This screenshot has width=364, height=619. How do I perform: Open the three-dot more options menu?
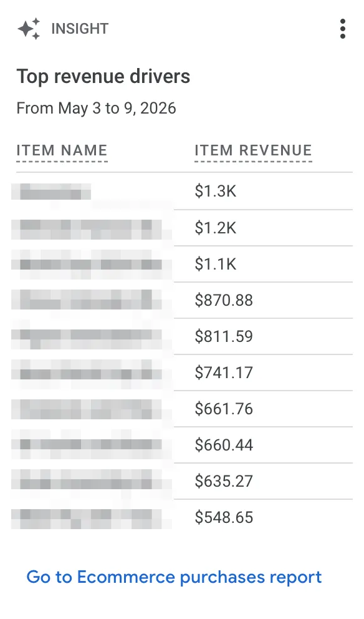342,29
